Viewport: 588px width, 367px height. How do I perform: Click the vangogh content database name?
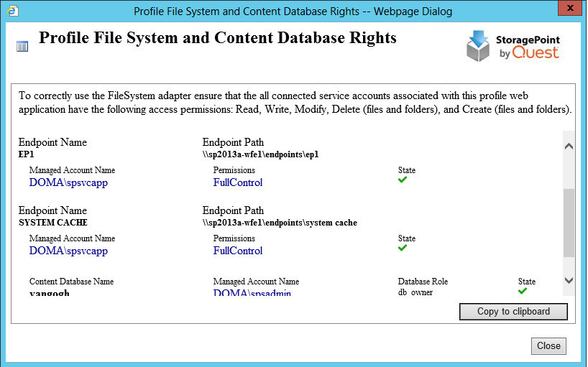(50, 292)
